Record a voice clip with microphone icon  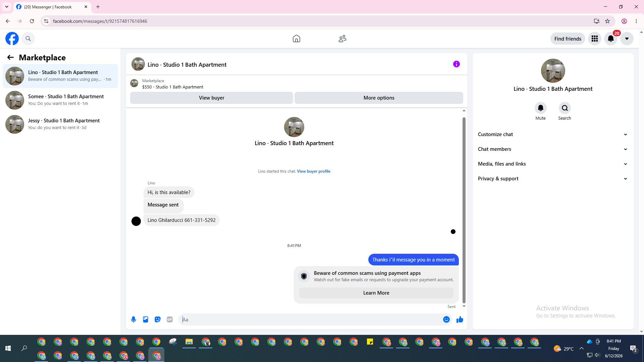pyautogui.click(x=133, y=319)
